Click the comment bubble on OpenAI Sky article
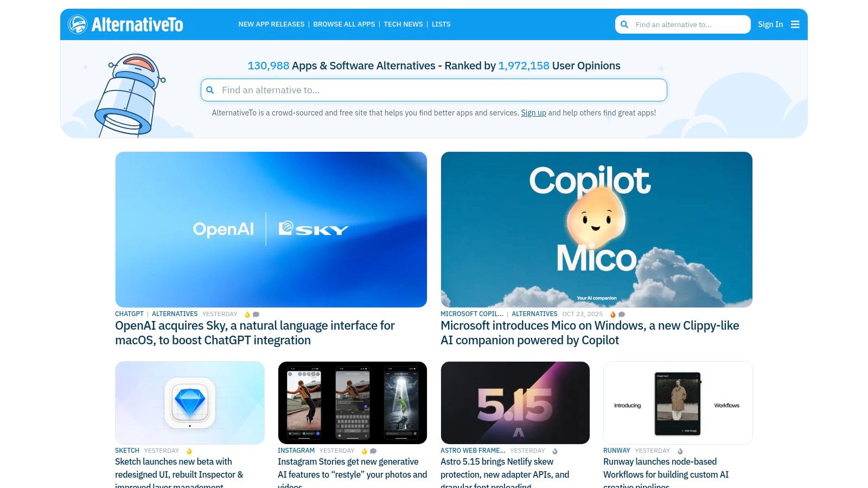The image size is (868, 488). pyautogui.click(x=256, y=314)
